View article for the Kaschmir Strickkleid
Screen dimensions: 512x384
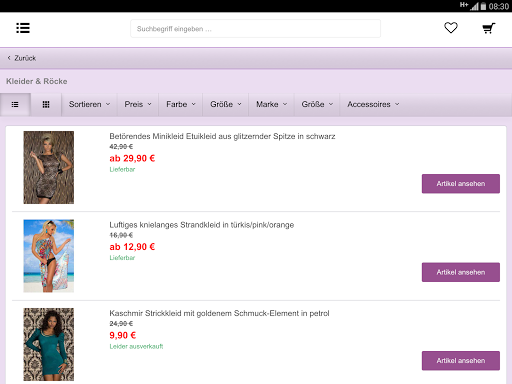(461, 361)
